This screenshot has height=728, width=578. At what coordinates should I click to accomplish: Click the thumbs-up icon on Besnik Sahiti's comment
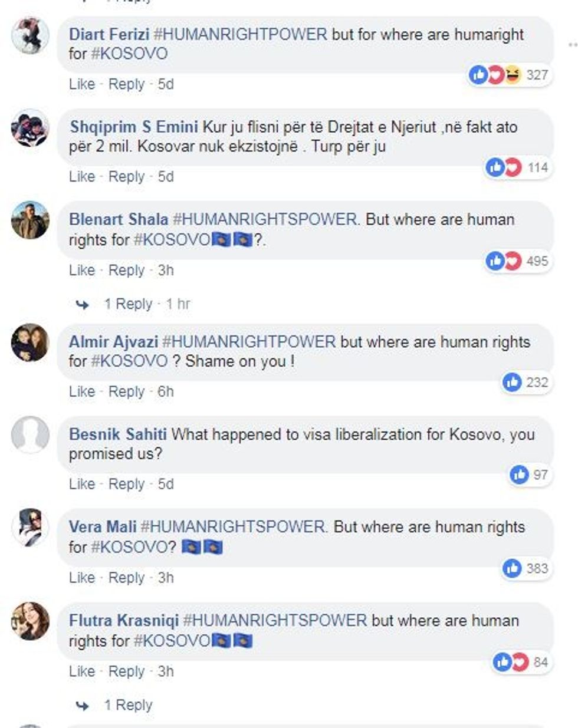[x=519, y=475]
